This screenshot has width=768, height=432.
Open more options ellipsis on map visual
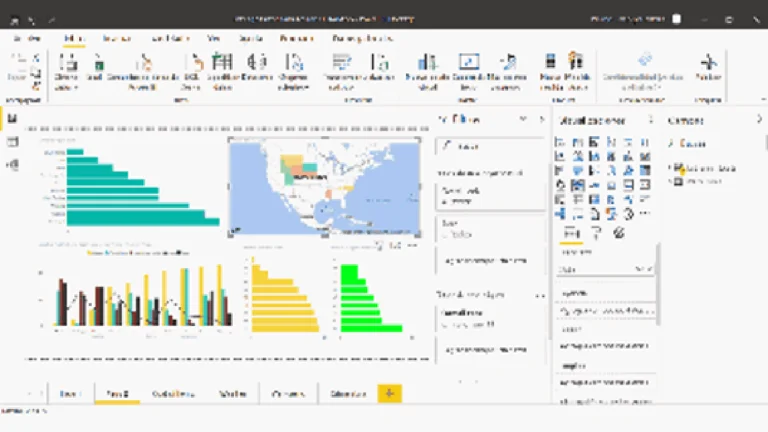tap(412, 245)
